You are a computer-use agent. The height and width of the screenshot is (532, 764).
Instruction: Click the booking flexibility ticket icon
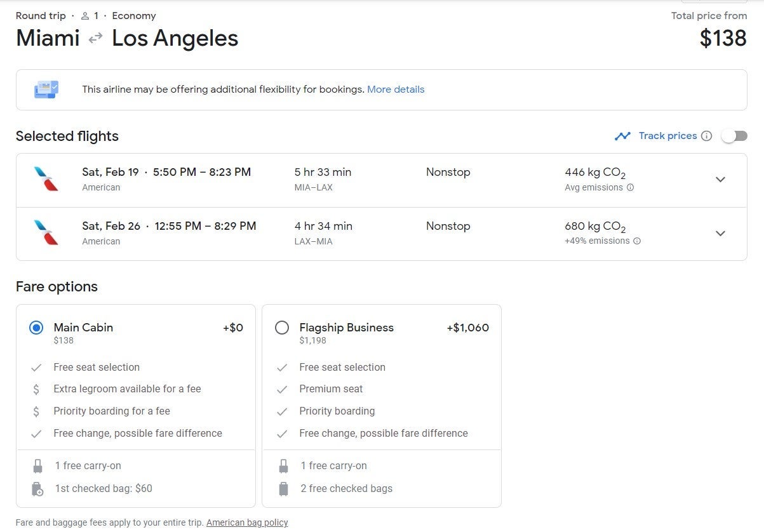coord(46,90)
